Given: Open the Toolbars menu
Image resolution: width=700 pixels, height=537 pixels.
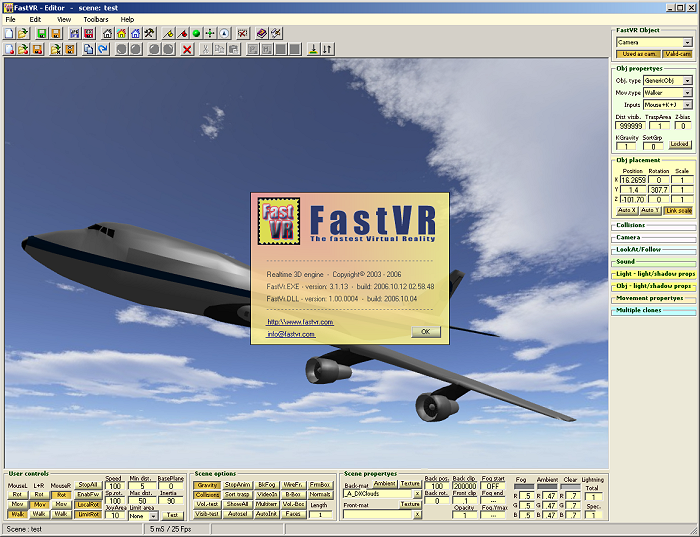Looking at the screenshot, I should click(x=96, y=20).
